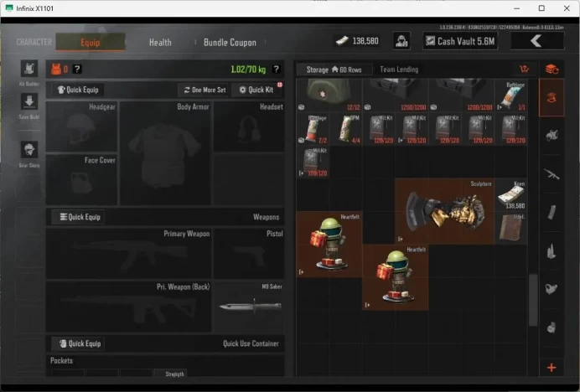Select the empty Body Armor slot
580x392 pixels.
click(165, 153)
